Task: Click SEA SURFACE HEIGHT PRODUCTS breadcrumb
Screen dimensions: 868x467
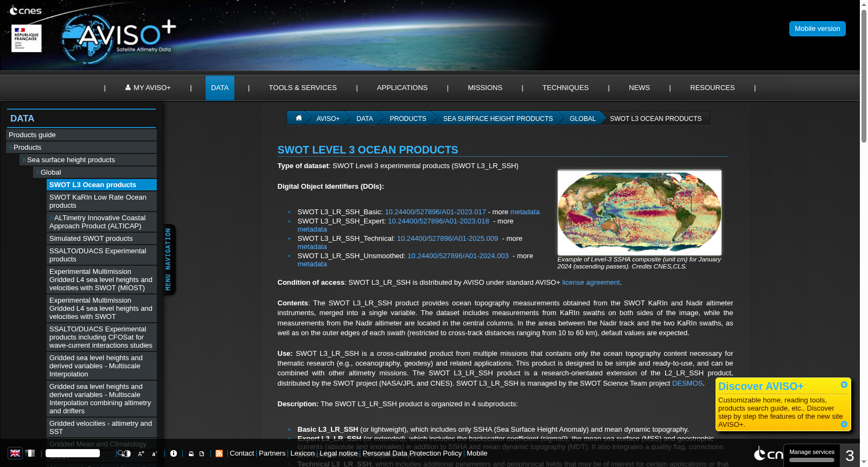Action: 498,118
